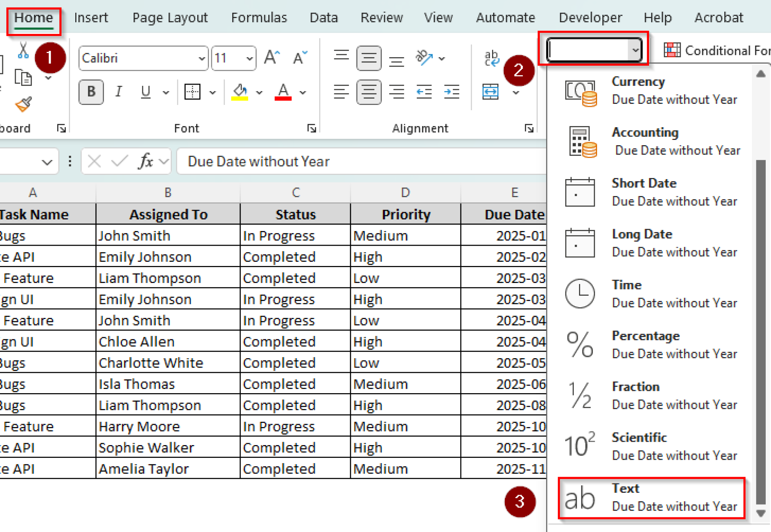
Task: Toggle italic formatting
Action: coord(118,91)
